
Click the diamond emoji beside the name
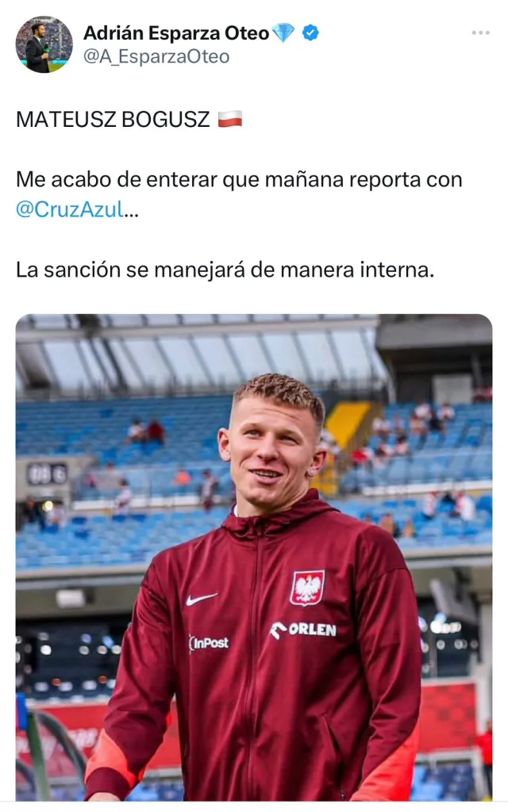283,33
